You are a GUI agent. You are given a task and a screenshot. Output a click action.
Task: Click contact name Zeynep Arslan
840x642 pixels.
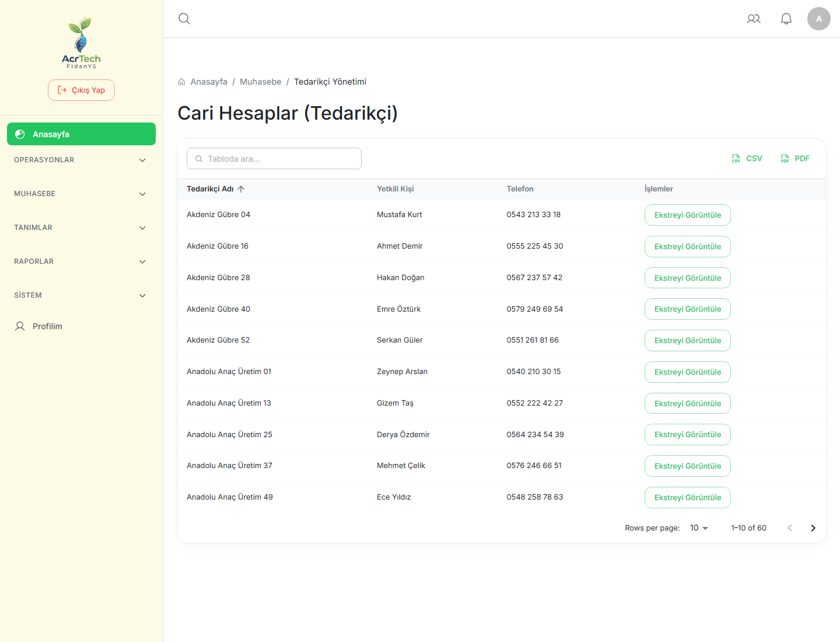(402, 372)
